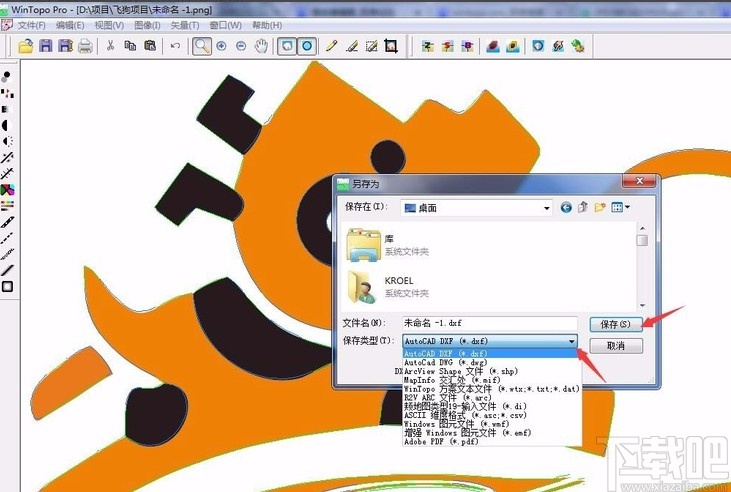The width and height of the screenshot is (731, 492).
Task: Click the zoom out minus icon
Action: [x=241, y=46]
